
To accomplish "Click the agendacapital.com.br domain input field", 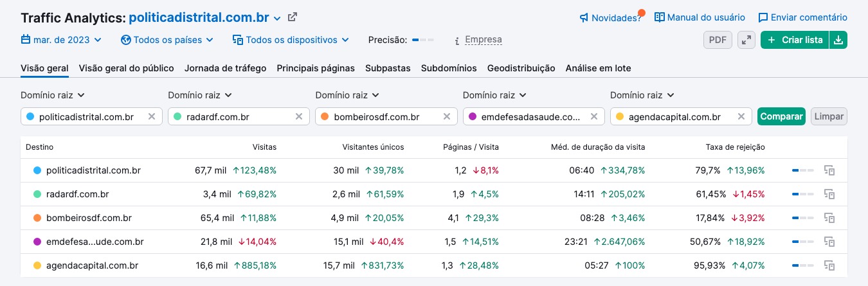I will coord(675,116).
